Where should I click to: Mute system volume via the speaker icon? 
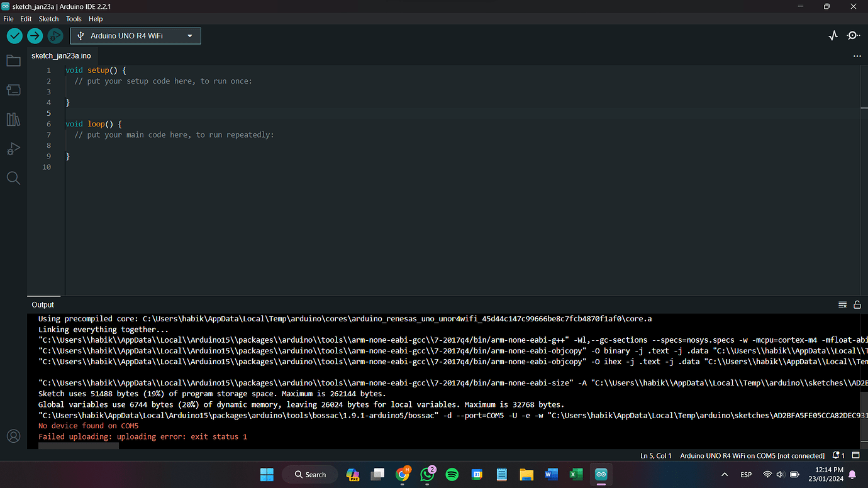[780, 475]
